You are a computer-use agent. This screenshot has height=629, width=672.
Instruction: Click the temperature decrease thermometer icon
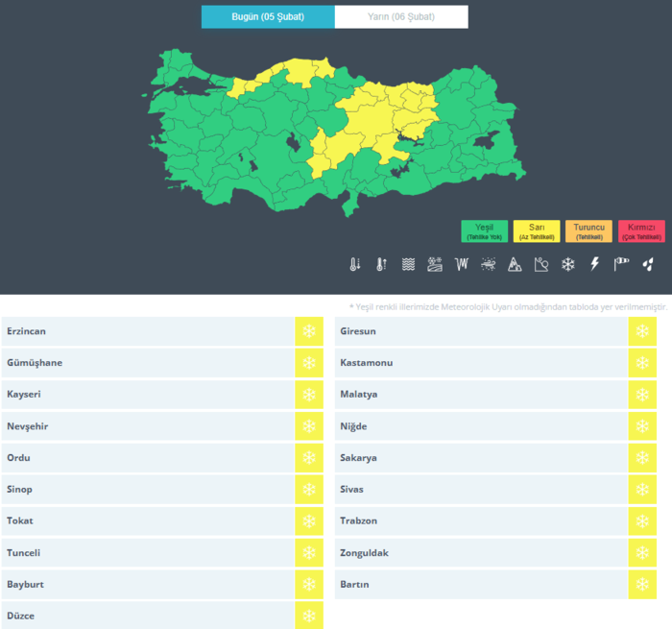pyautogui.click(x=355, y=264)
